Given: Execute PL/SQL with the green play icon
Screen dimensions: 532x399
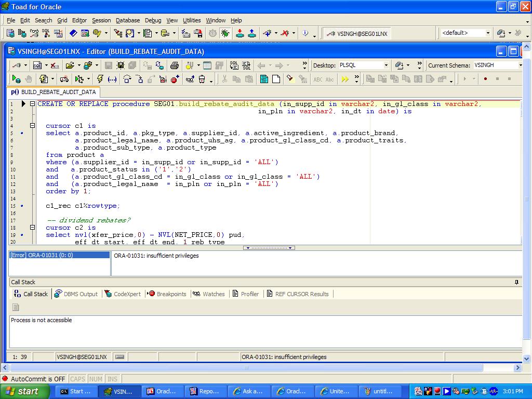Looking at the screenshot, I should pyautogui.click(x=15, y=79).
